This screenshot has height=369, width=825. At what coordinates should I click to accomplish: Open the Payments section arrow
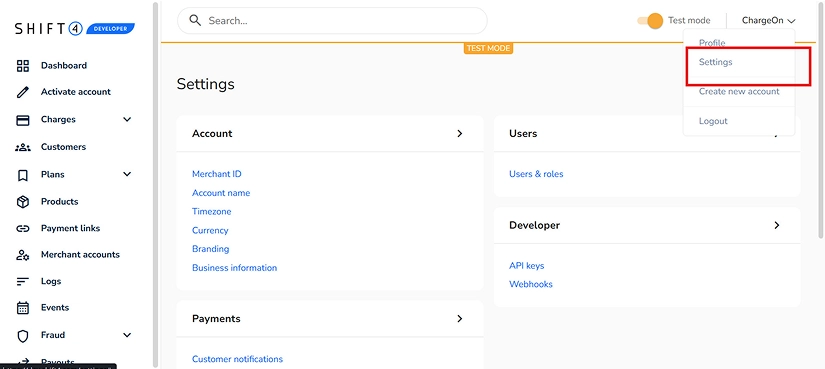pos(460,318)
